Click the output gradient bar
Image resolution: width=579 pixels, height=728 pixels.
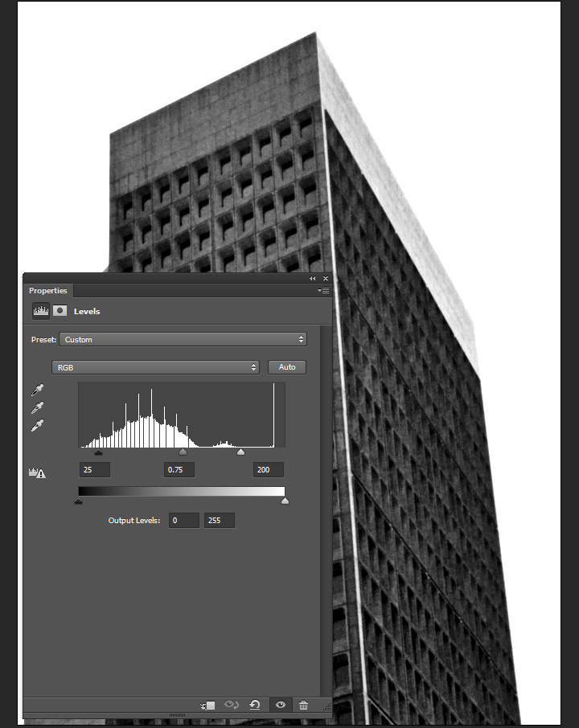point(182,491)
